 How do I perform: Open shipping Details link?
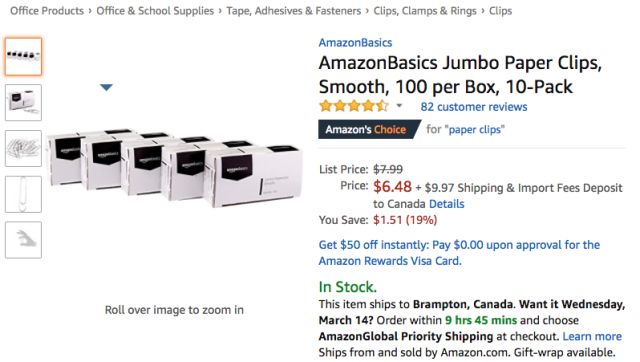[447, 204]
